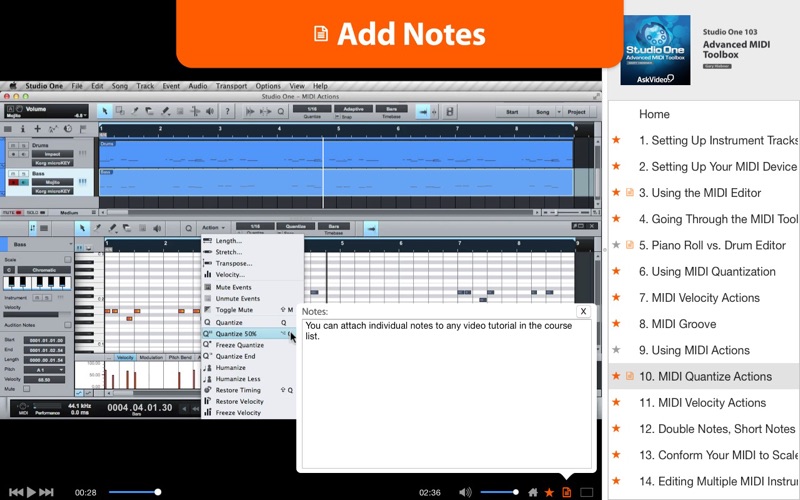Open lesson 11. MIDI Velocity Actions
The image size is (800, 500).
point(702,403)
